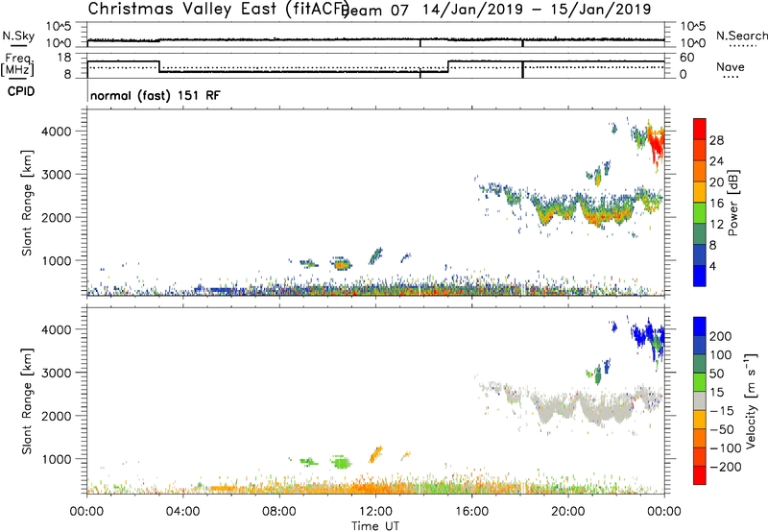Click the frequency step-up line near 15:00 UT
The width and height of the screenshot is (768, 532).
coord(448,66)
